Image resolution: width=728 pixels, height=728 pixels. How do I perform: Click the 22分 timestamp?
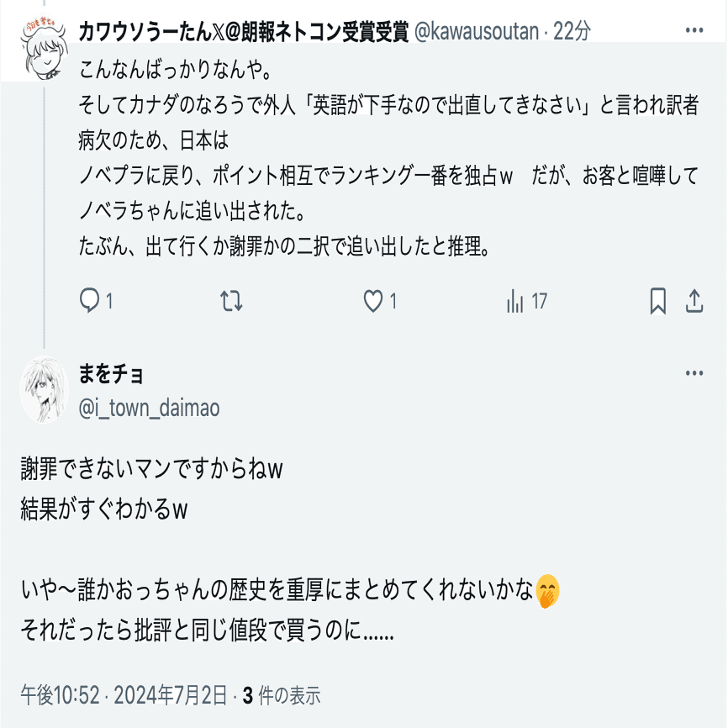572,31
